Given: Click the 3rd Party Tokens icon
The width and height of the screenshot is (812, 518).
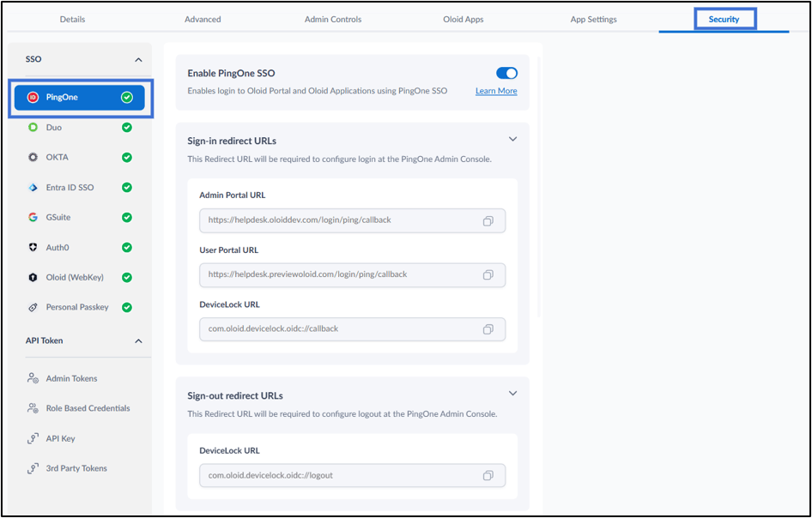Looking at the screenshot, I should tap(33, 468).
